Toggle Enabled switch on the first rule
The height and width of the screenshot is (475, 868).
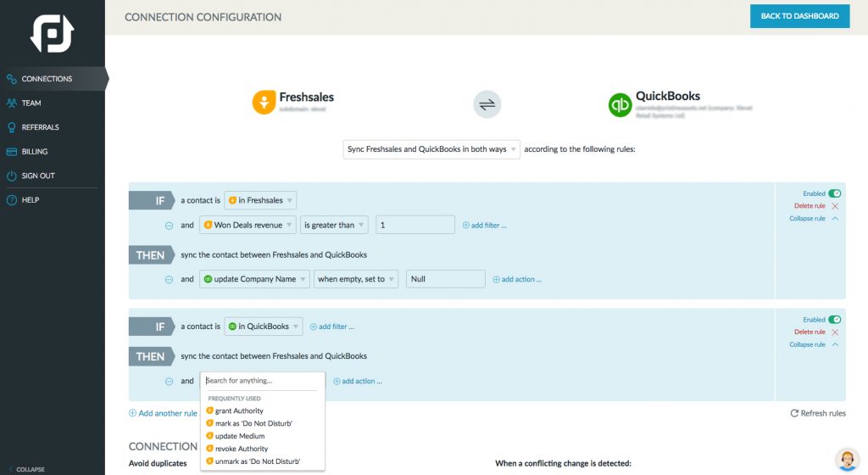[835, 193]
